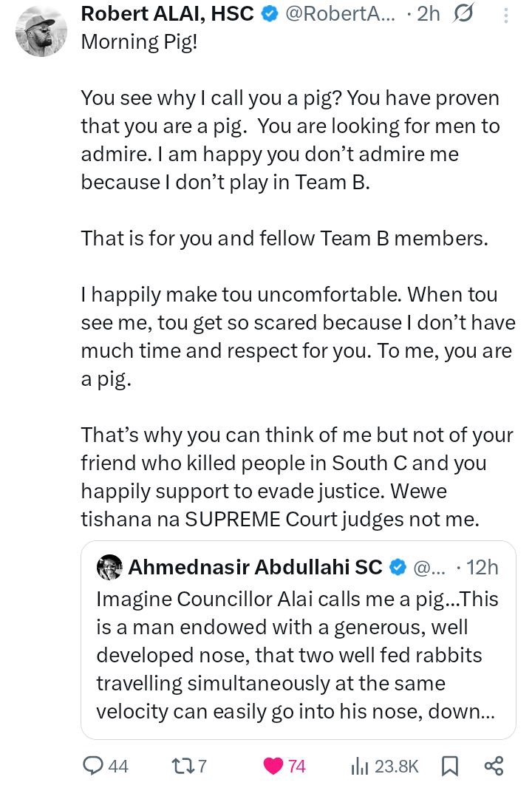The height and width of the screenshot is (788, 532).
Task: Share the post using share icon
Action: [494, 766]
